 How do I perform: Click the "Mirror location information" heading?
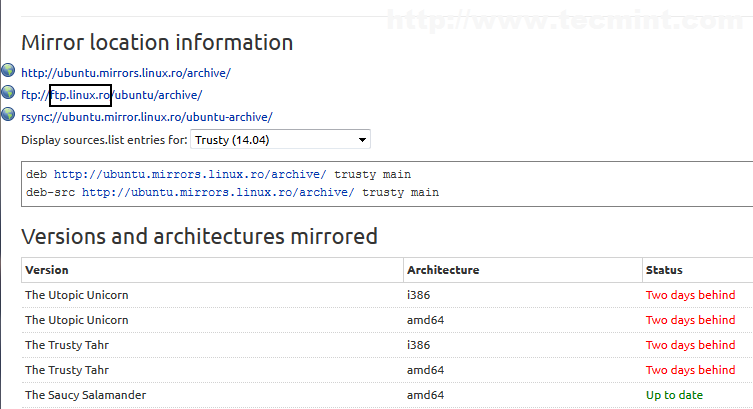point(157,42)
